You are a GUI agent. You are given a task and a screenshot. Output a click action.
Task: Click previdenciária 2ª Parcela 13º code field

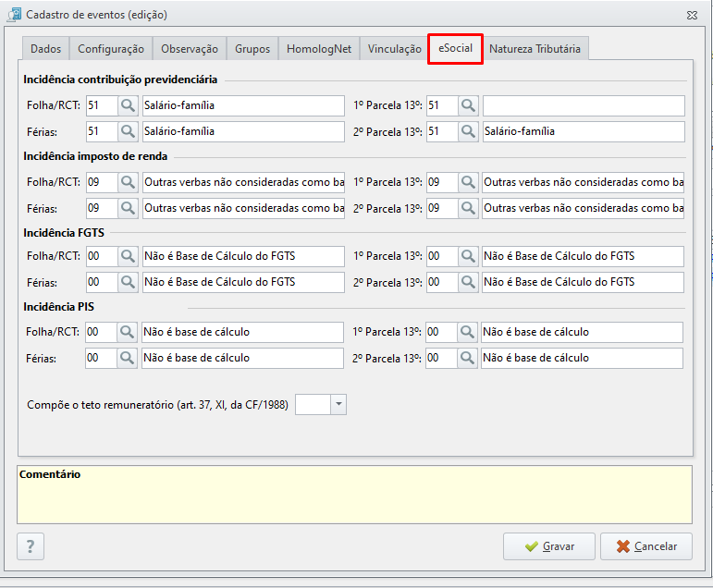click(x=442, y=131)
